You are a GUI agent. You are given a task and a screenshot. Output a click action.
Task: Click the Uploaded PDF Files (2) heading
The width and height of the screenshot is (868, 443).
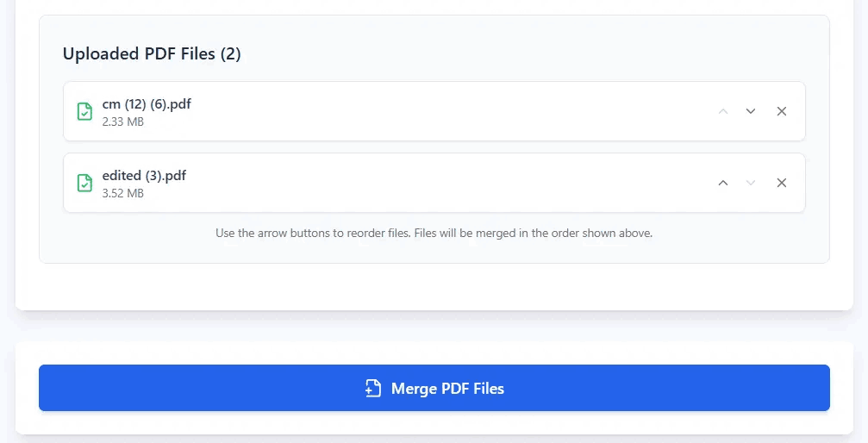[x=152, y=54]
